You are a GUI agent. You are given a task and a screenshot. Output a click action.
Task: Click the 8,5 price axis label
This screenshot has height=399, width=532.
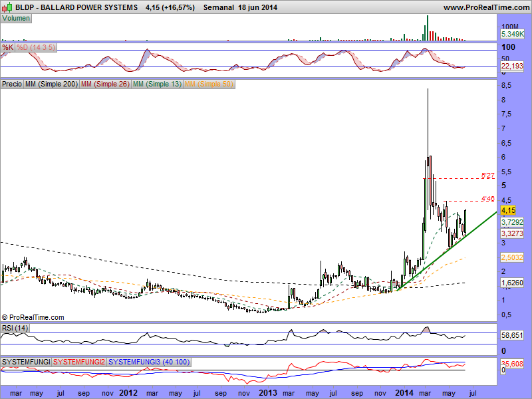tap(506, 86)
